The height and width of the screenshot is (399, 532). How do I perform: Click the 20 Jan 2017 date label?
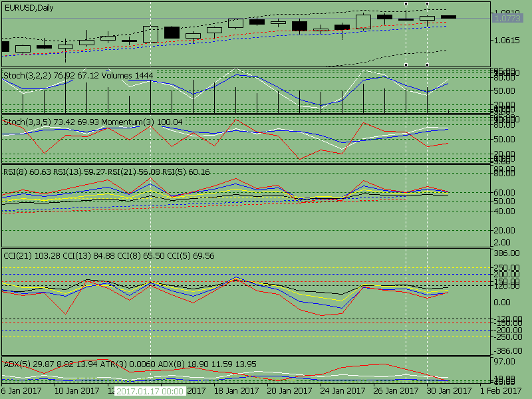tap(289, 391)
